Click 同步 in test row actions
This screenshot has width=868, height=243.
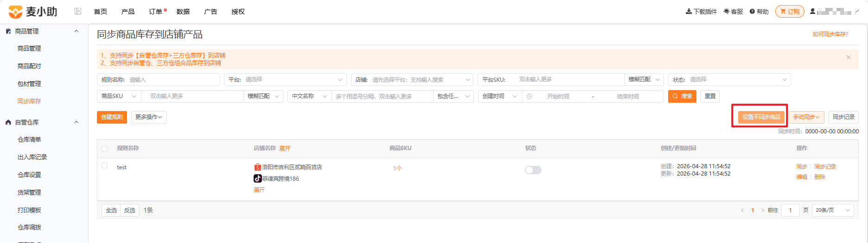pos(802,167)
